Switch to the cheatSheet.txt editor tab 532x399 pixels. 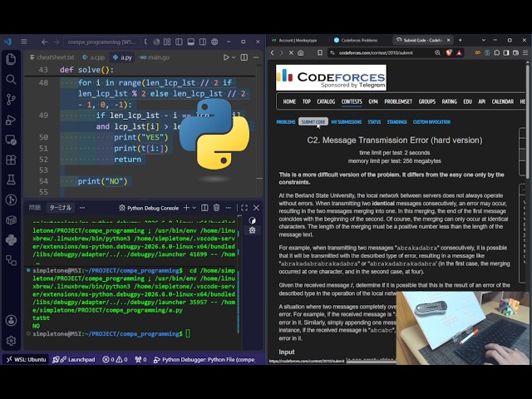(x=52, y=57)
